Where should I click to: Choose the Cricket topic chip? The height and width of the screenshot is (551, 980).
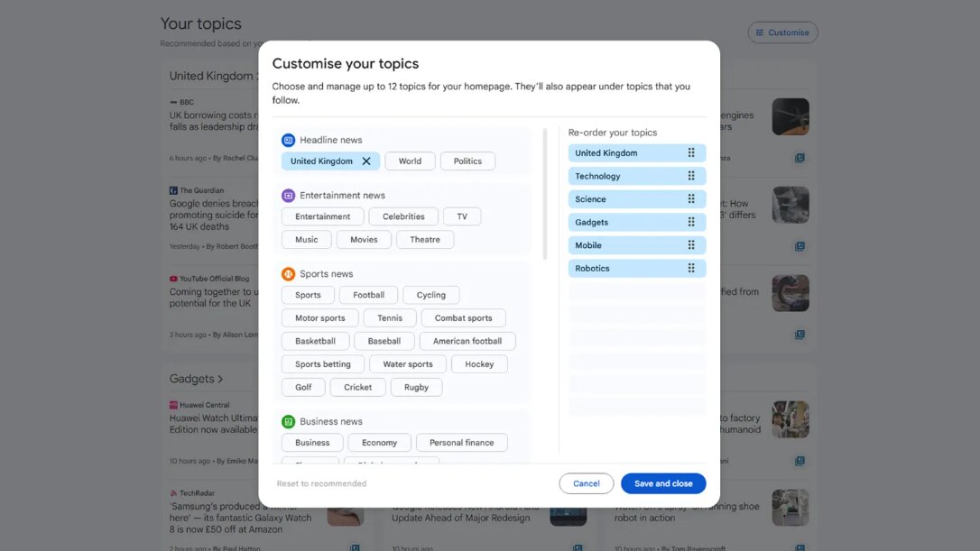357,388
